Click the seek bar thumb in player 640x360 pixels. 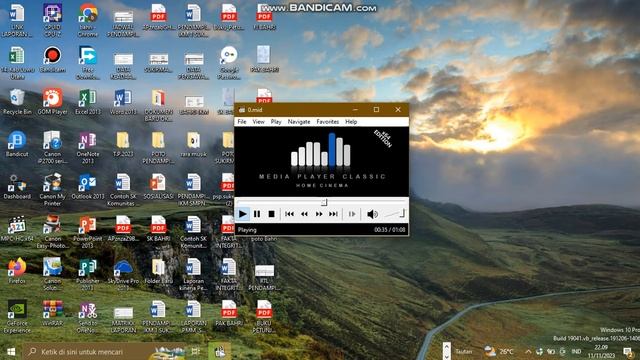click(x=324, y=202)
